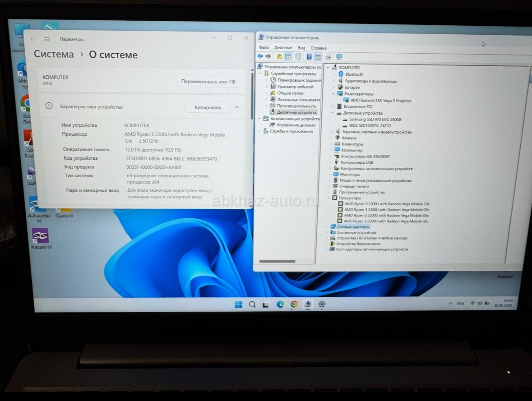Viewport: 532px width, 401px height.
Task: Open the Windows Start menu
Action: pyautogui.click(x=239, y=304)
